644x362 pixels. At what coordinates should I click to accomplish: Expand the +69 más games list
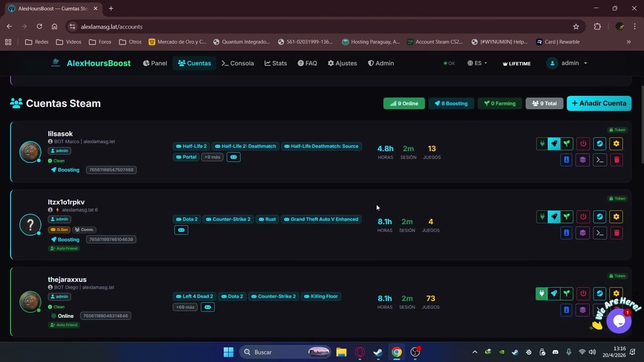pyautogui.click(x=185, y=307)
